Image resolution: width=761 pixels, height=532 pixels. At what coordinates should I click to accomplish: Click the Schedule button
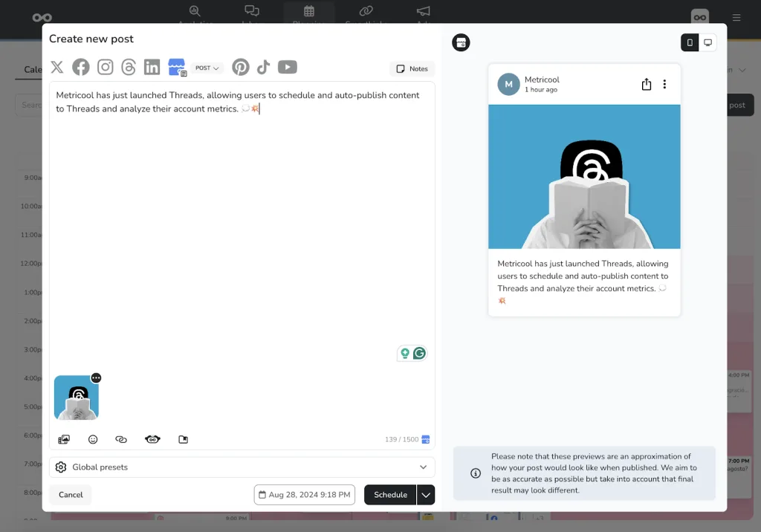[390, 495]
